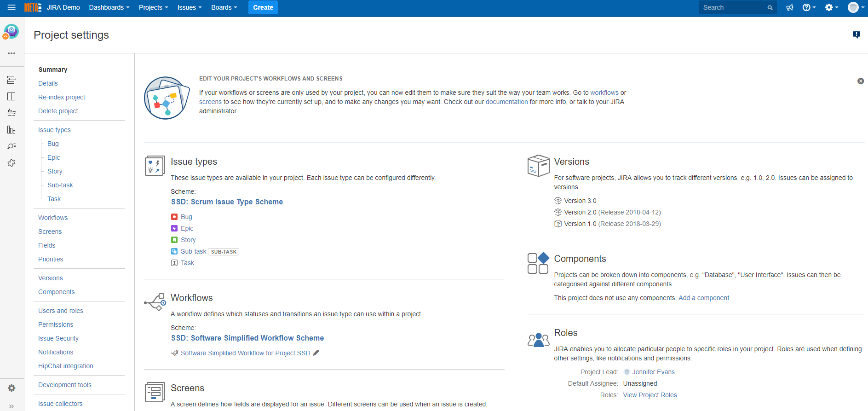Open the Add-ons puzzle piece icon
Image resolution: width=868 pixels, height=411 pixels.
[x=11, y=163]
